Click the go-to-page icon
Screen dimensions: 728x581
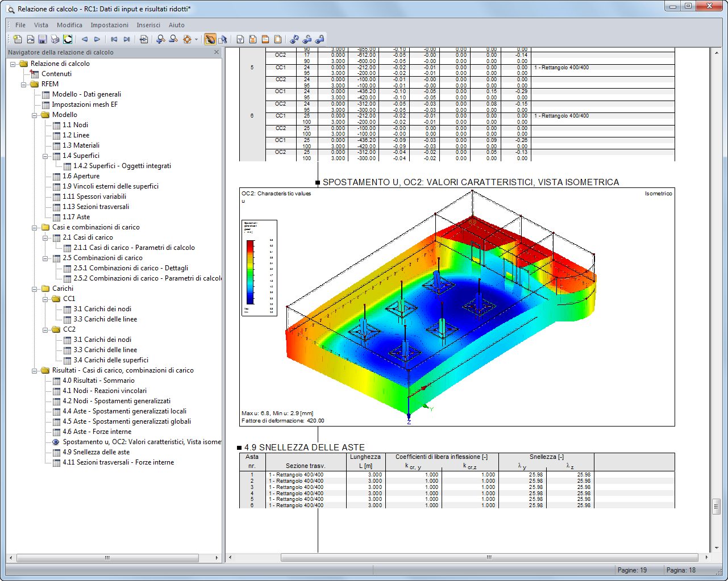(144, 39)
